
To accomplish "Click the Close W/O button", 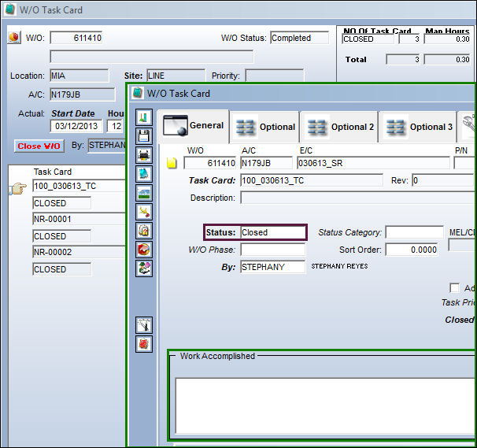I will coord(39,146).
